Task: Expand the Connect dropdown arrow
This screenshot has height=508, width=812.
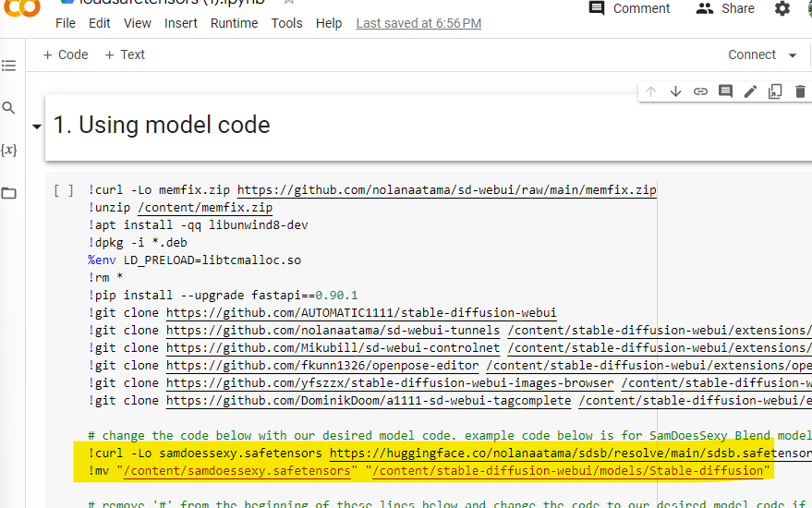Action: [x=793, y=55]
